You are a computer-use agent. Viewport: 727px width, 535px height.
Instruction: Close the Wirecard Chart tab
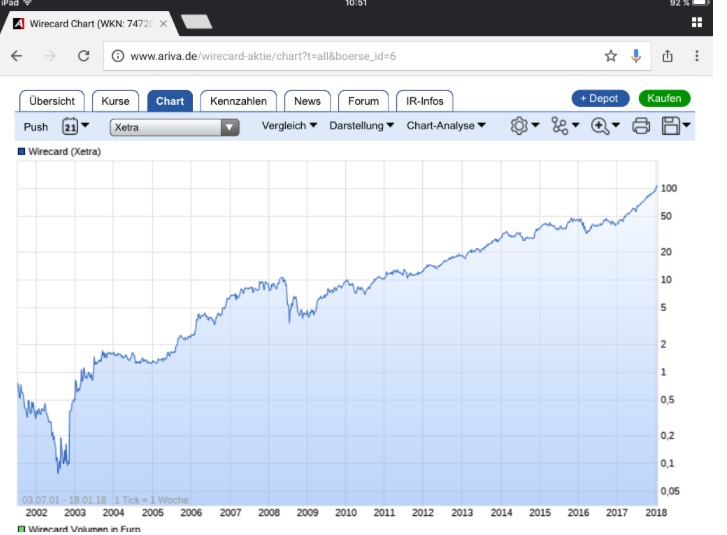tap(163, 24)
